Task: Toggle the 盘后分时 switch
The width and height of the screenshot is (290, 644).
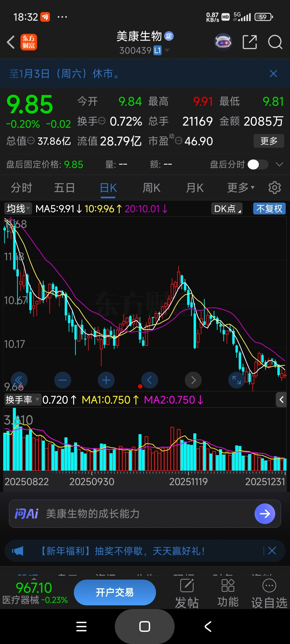Action: point(258,164)
